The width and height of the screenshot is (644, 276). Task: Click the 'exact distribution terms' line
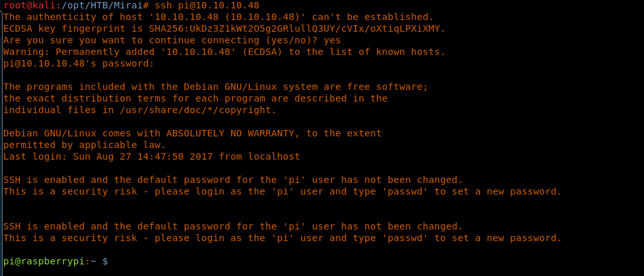(x=195, y=98)
